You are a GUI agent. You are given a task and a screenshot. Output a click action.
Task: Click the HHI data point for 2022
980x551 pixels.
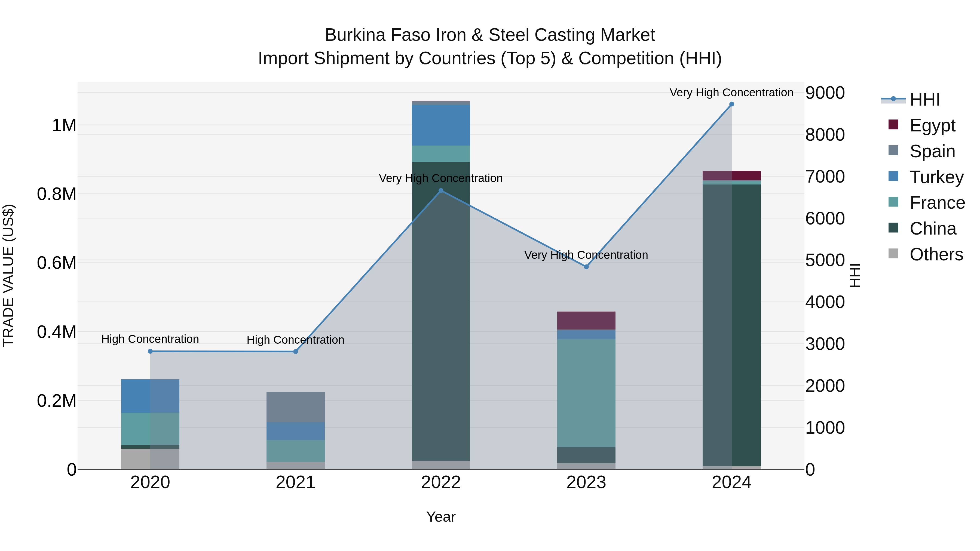tap(441, 190)
